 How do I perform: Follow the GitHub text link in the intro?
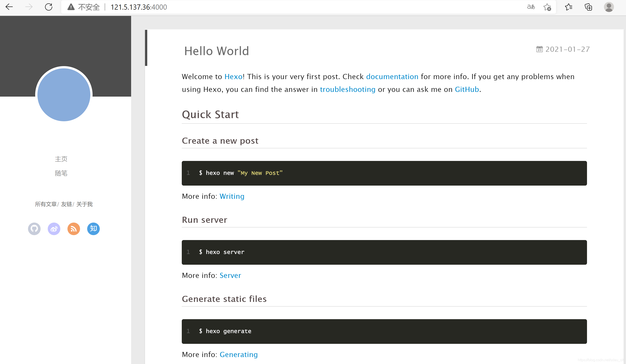pos(467,89)
